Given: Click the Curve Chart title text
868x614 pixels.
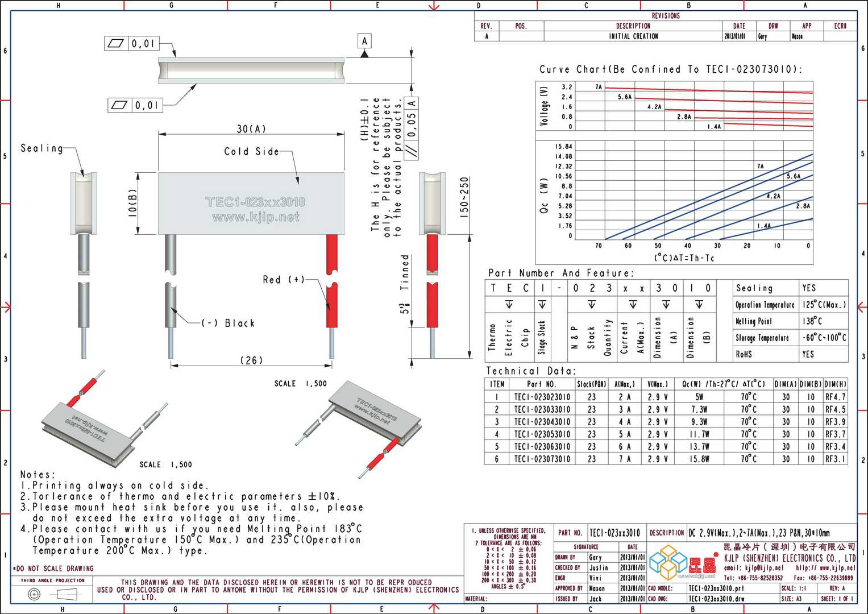Looking at the screenshot, I should pos(671,69).
